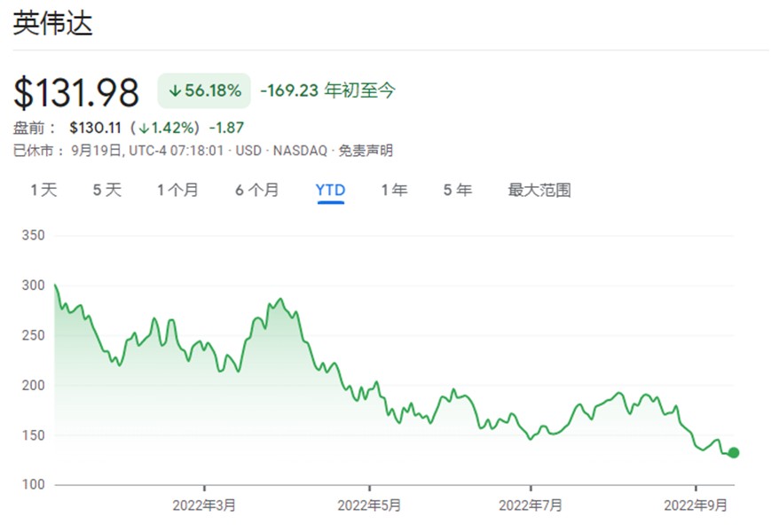Select the 最大范围 range tab
Image resolution: width=771 pixels, height=532 pixels.
tap(539, 190)
